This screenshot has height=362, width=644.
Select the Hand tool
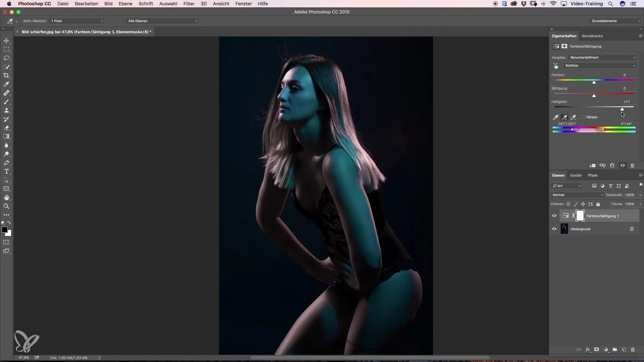[6, 197]
